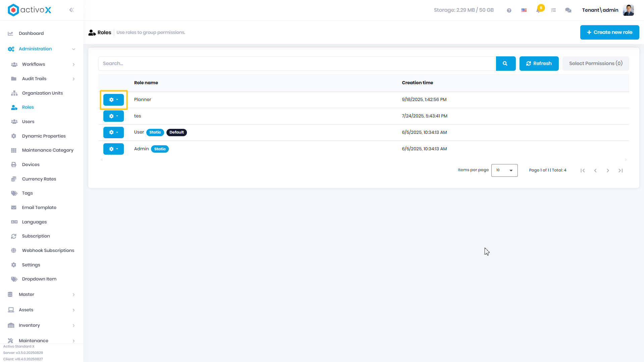Select Roles in the sidebar
Screen dimensions: 644x362
click(28, 107)
